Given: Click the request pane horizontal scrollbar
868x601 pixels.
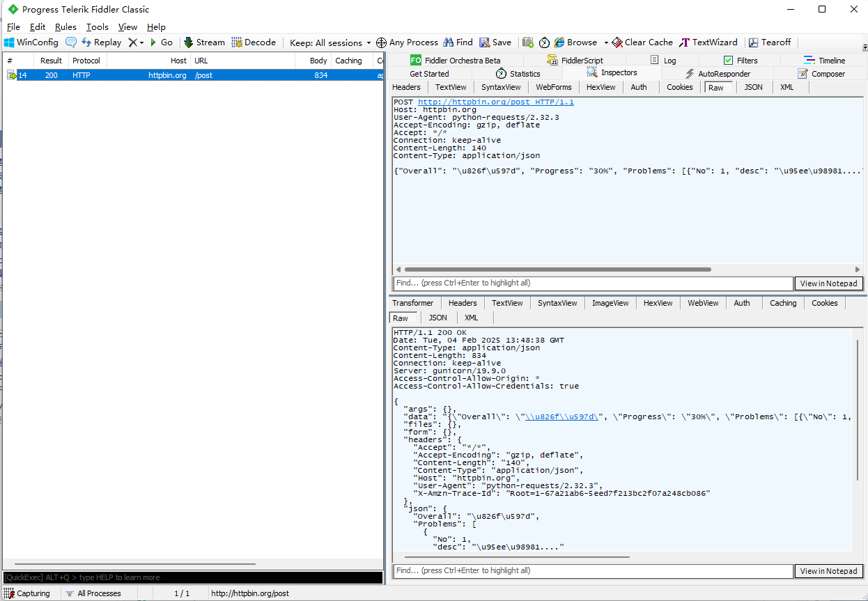Looking at the screenshot, I should pyautogui.click(x=557, y=270).
